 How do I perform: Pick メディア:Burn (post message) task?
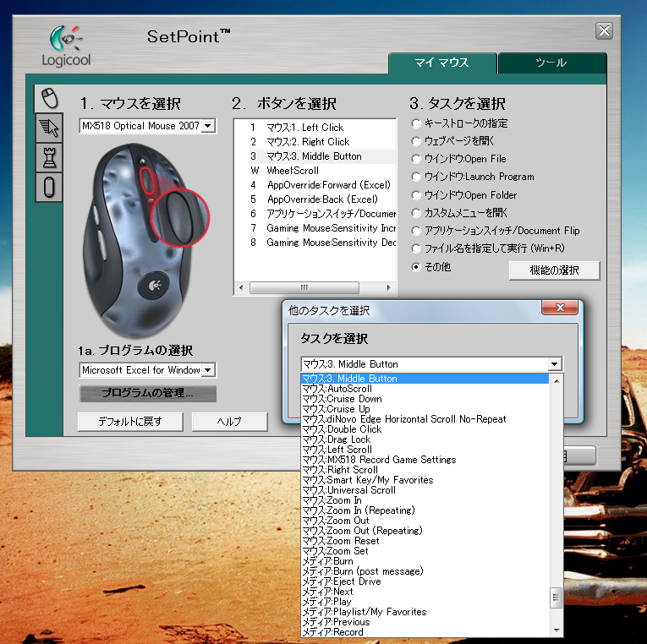[x=425, y=571]
